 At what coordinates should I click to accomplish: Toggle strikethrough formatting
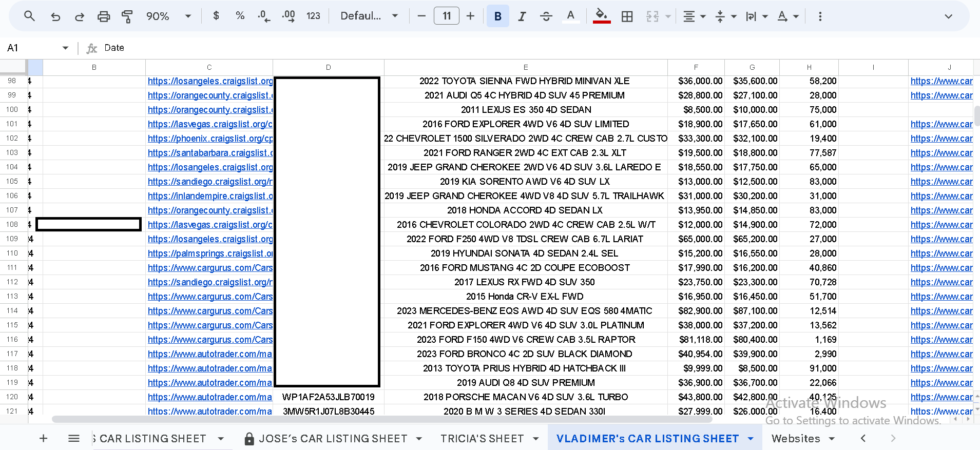pos(546,16)
